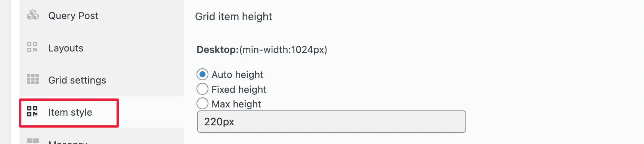Open the Query Post tab
Viewport: 644px width, 144px height.
click(102, 16)
